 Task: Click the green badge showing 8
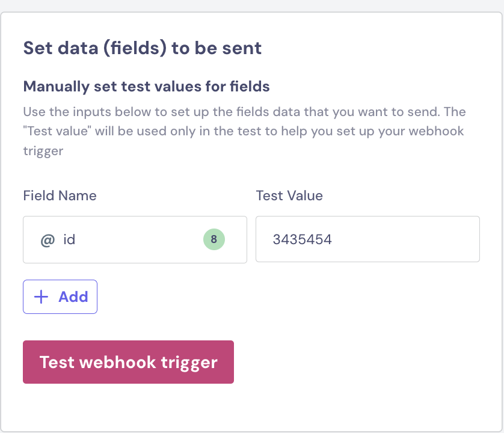coord(214,239)
